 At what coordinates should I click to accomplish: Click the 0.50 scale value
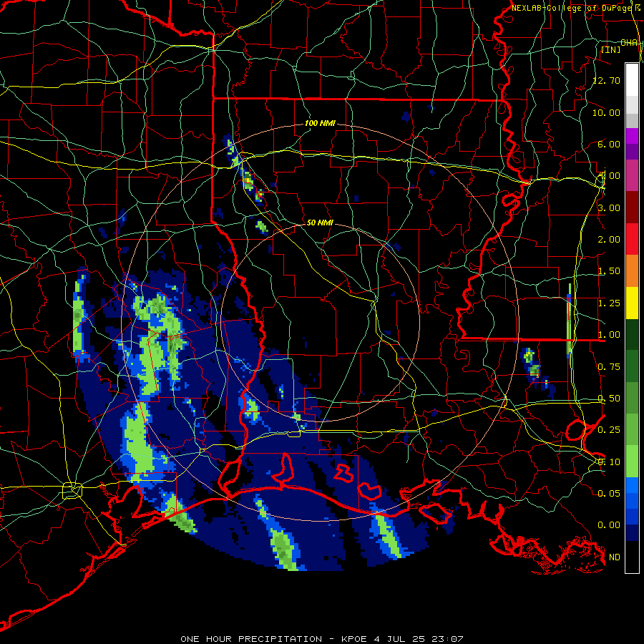pyautogui.click(x=609, y=399)
